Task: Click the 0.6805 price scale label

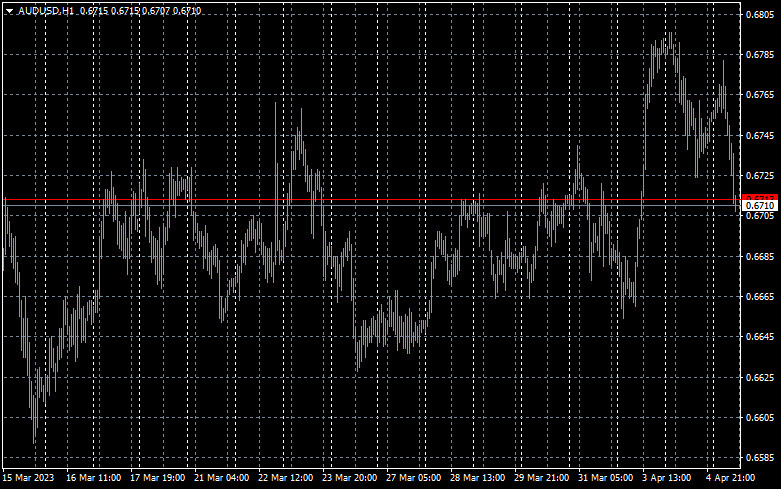Action: pyautogui.click(x=760, y=14)
